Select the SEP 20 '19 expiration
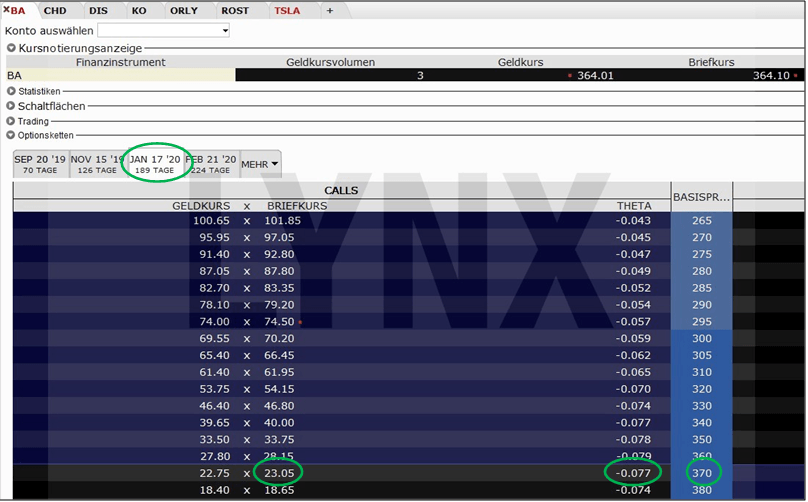 point(40,164)
